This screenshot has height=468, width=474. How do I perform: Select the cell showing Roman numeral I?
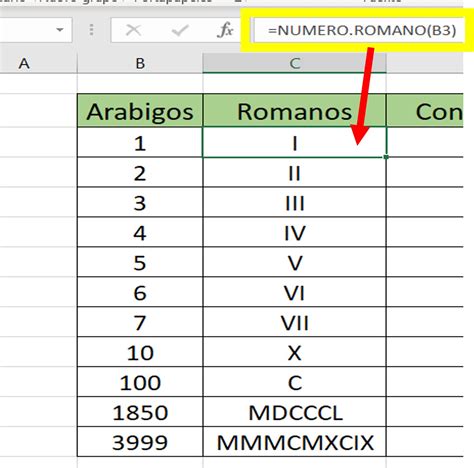(295, 142)
